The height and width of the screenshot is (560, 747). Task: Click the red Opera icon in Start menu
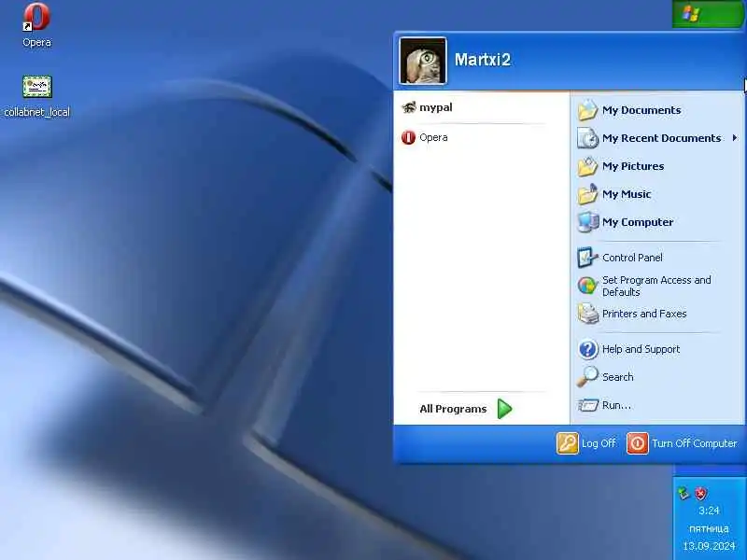tap(408, 137)
